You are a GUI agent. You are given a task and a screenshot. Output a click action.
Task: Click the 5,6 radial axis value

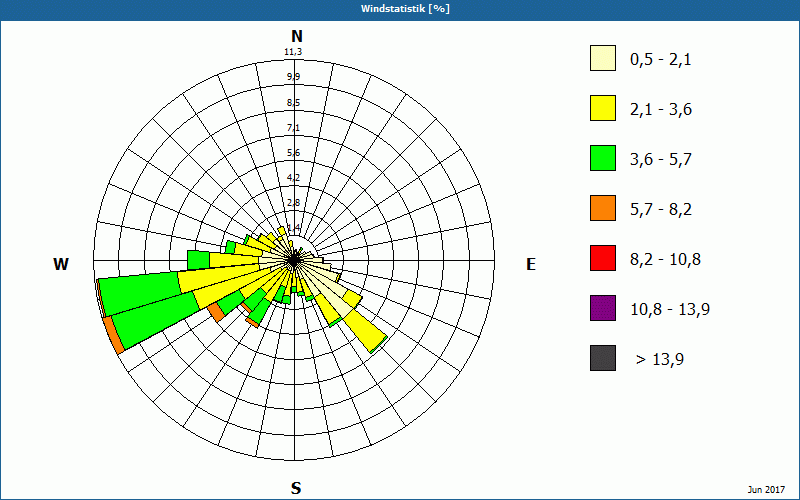click(x=293, y=153)
